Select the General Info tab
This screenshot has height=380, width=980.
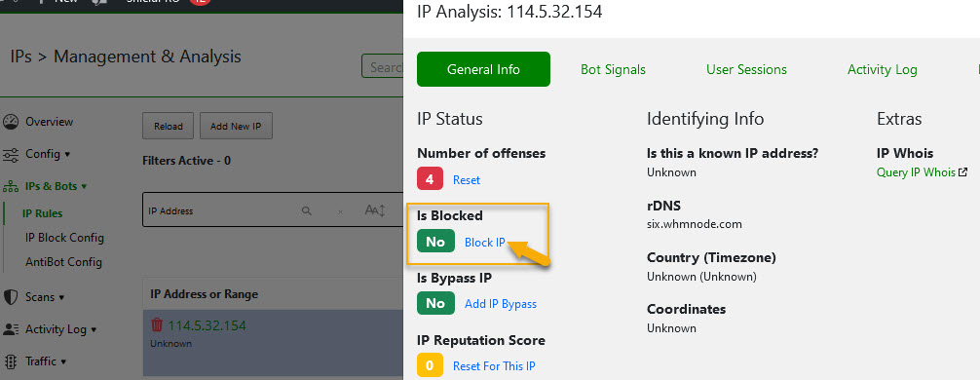(x=483, y=69)
